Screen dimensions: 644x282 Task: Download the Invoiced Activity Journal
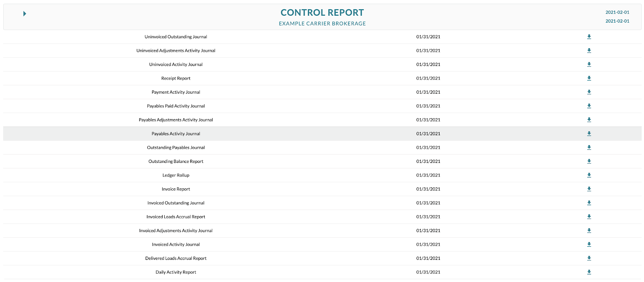point(589,244)
